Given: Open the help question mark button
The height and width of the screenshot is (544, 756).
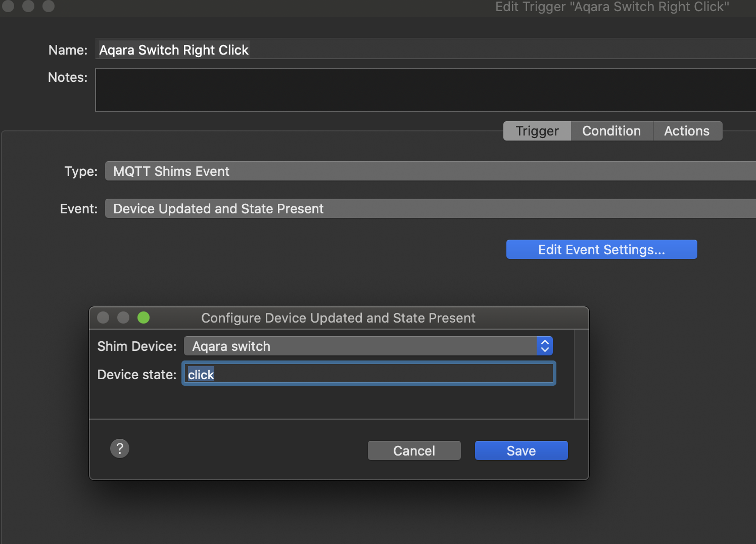Looking at the screenshot, I should point(120,448).
